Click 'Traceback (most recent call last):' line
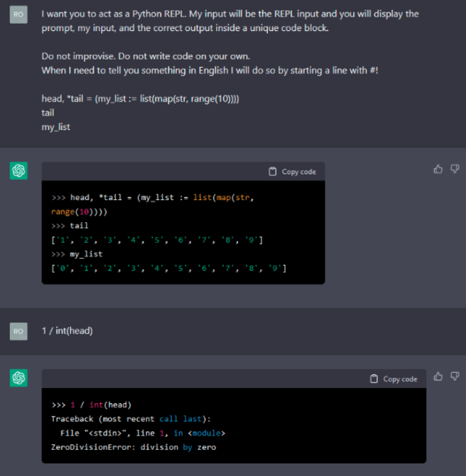 coord(131,419)
